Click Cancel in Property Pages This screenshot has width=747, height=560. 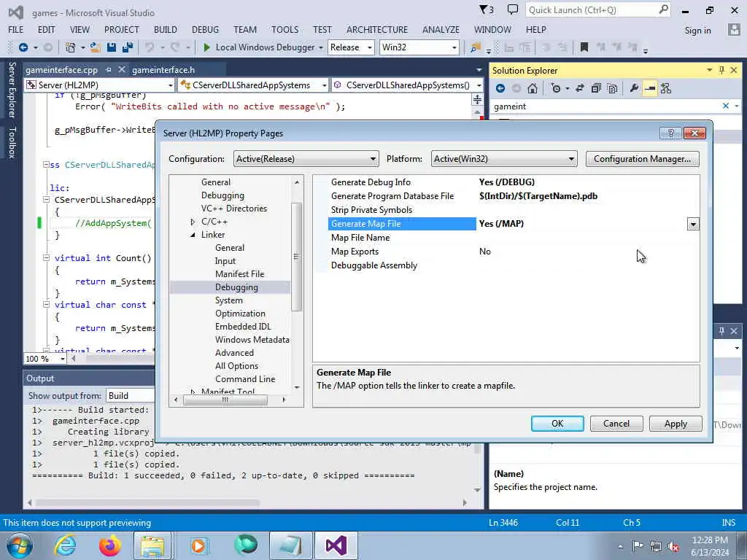coord(616,424)
